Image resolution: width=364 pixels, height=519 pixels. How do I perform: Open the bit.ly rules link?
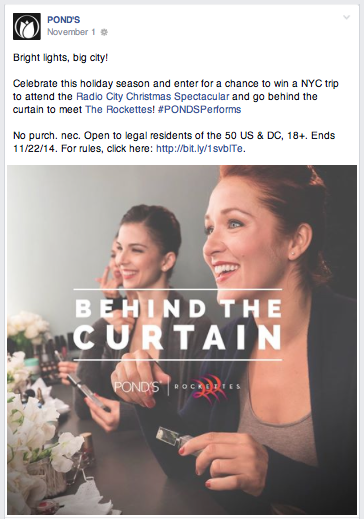[x=199, y=148]
